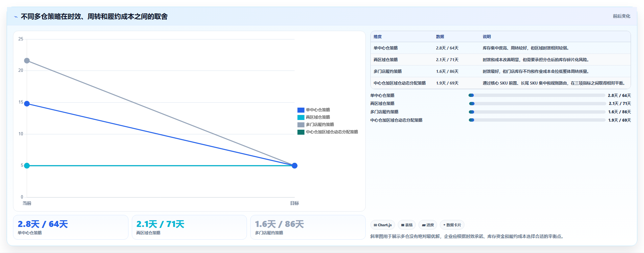This screenshot has width=644, height=253.
Task: Toggle 多门店履约策略 legend swatch in the chart
Action: (x=301, y=125)
